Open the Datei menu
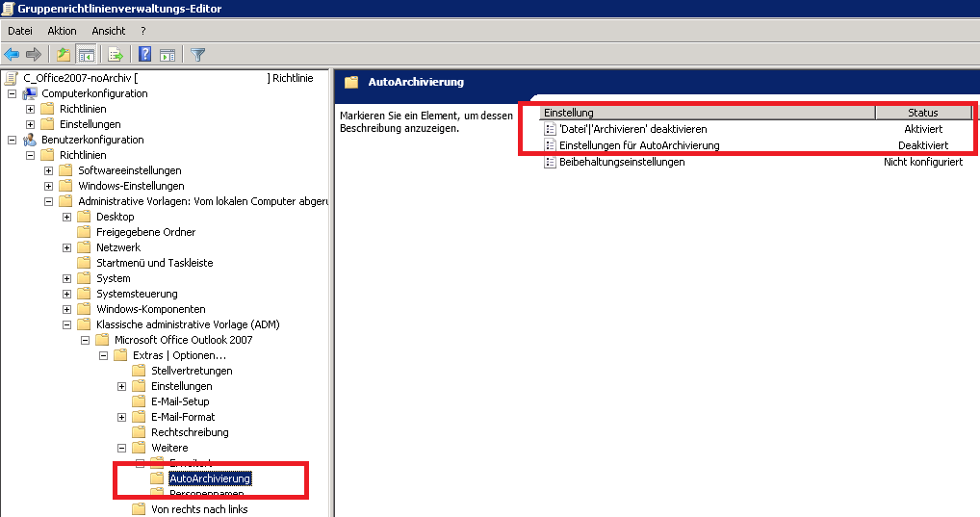 pyautogui.click(x=20, y=31)
